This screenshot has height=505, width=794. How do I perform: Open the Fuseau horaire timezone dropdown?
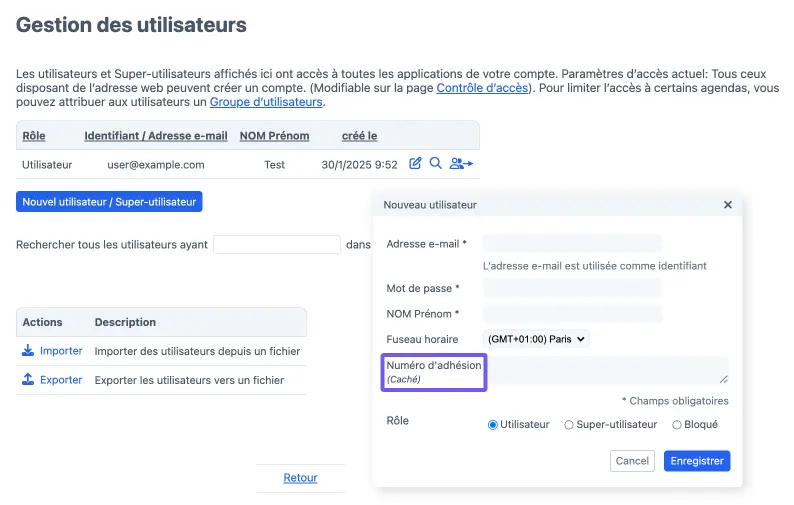click(536, 339)
